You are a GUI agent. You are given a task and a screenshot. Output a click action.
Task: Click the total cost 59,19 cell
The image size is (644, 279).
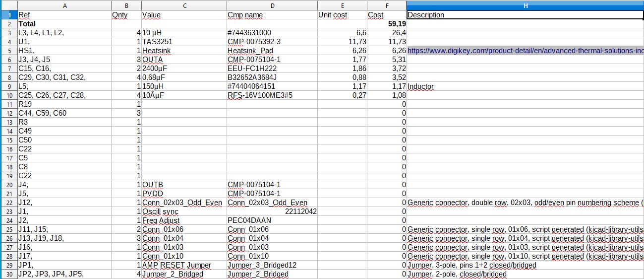coord(387,24)
